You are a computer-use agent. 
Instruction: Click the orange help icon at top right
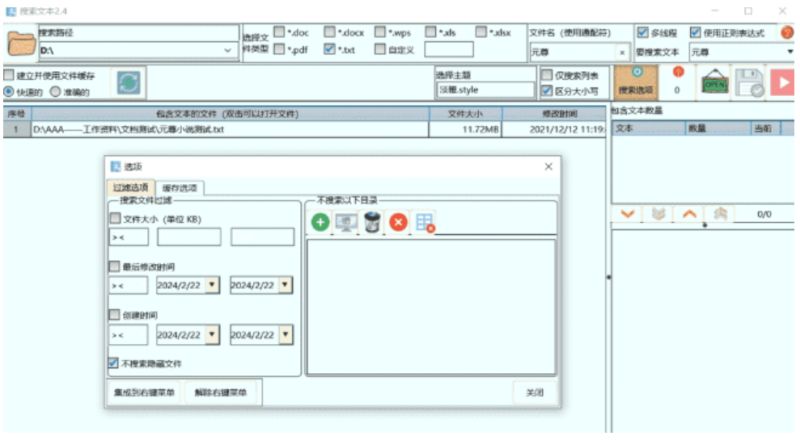click(787, 33)
